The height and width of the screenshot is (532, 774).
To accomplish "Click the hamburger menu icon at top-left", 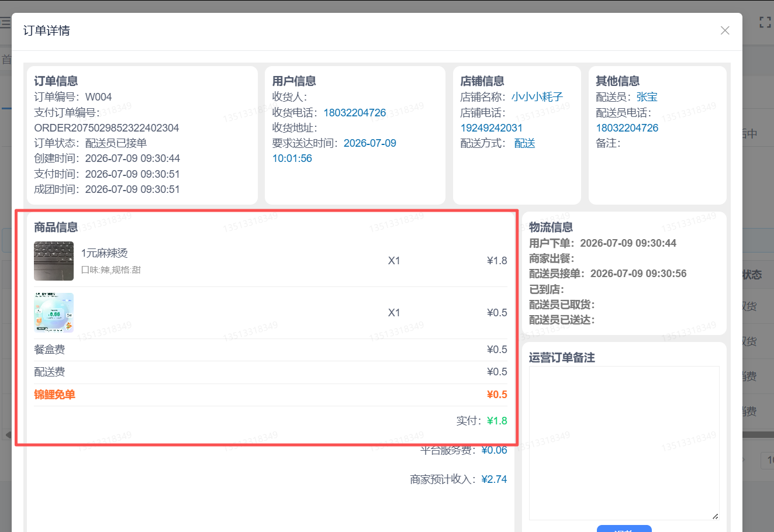I will (5, 23).
